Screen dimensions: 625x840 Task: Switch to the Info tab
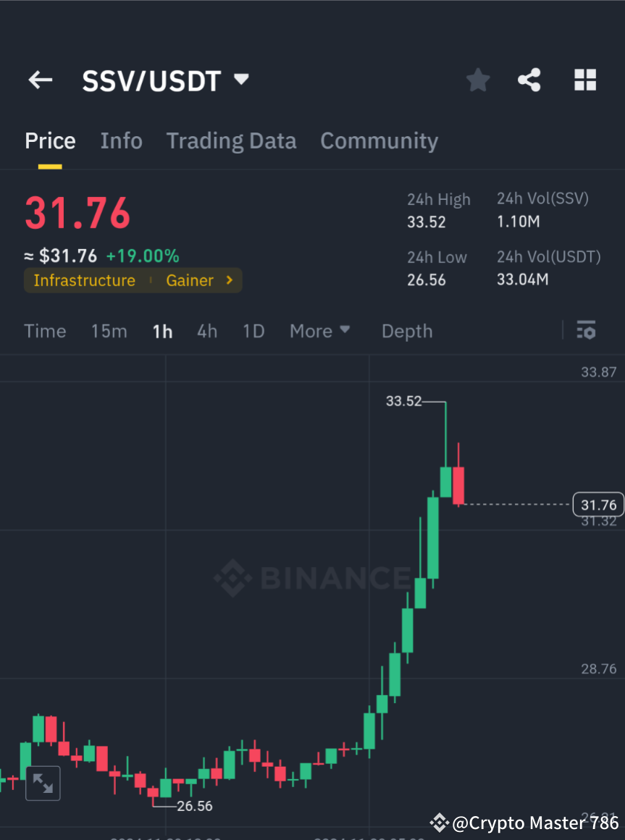tap(121, 140)
